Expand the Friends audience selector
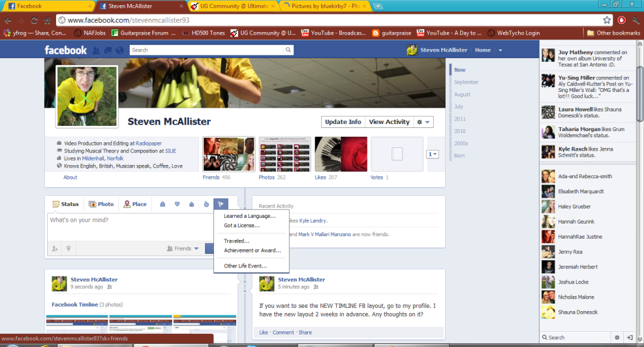The height and width of the screenshot is (347, 644). pos(183,249)
